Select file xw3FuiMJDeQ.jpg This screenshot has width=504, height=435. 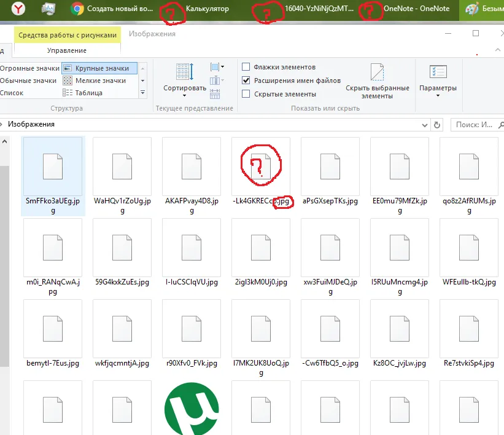330,257
